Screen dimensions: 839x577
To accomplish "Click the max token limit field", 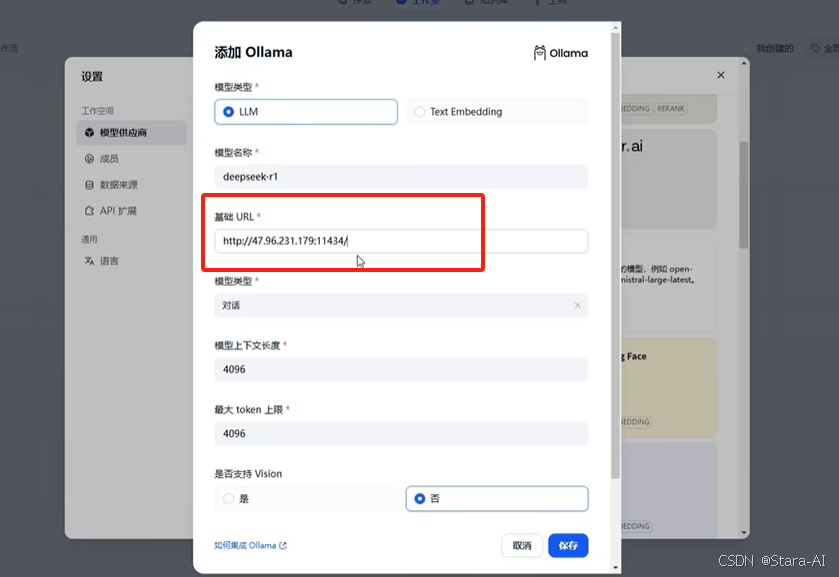I will click(x=401, y=434).
